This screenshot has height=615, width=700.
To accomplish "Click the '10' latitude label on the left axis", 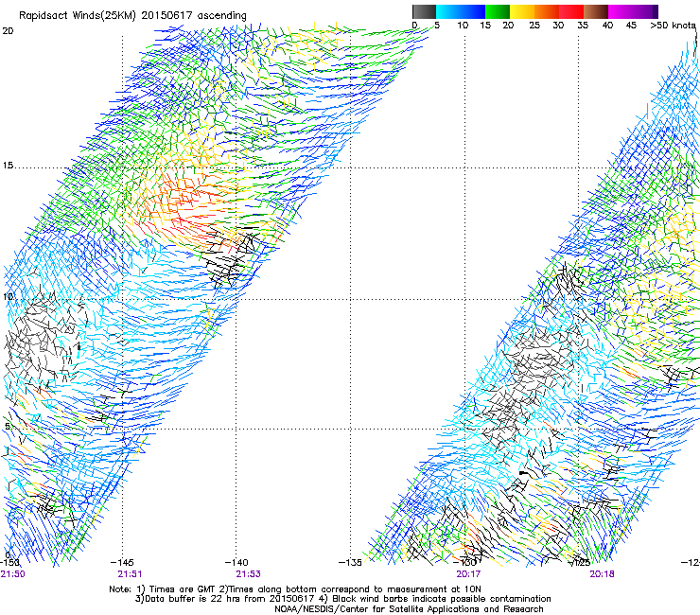I will click(8, 297).
